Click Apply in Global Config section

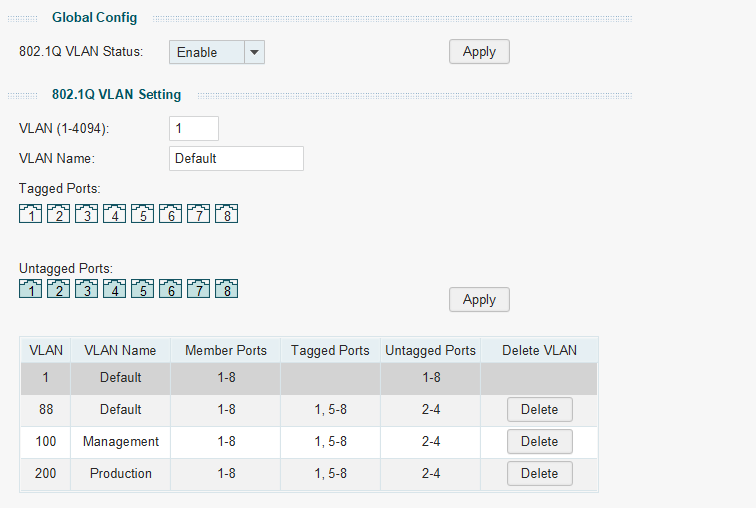(479, 52)
